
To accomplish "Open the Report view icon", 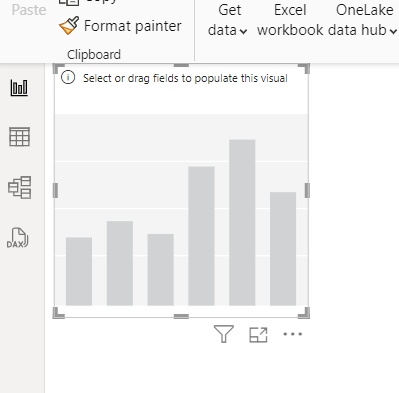I will (x=19, y=88).
